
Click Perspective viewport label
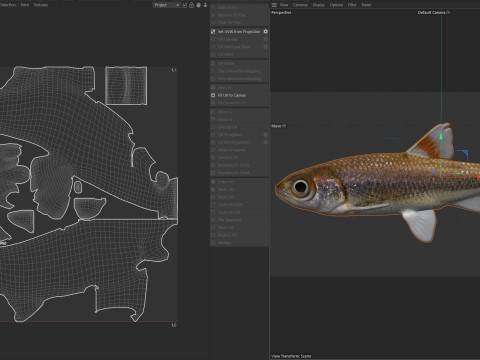281,12
